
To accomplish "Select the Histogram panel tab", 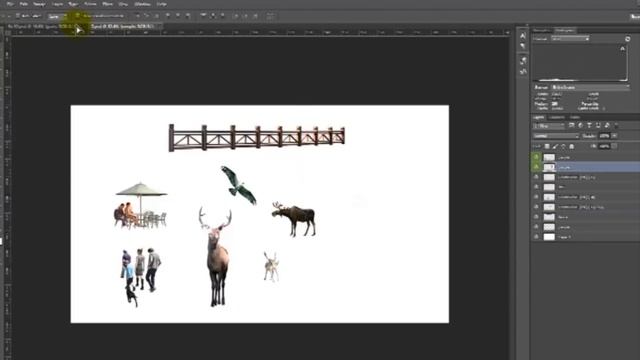I will tap(565, 31).
